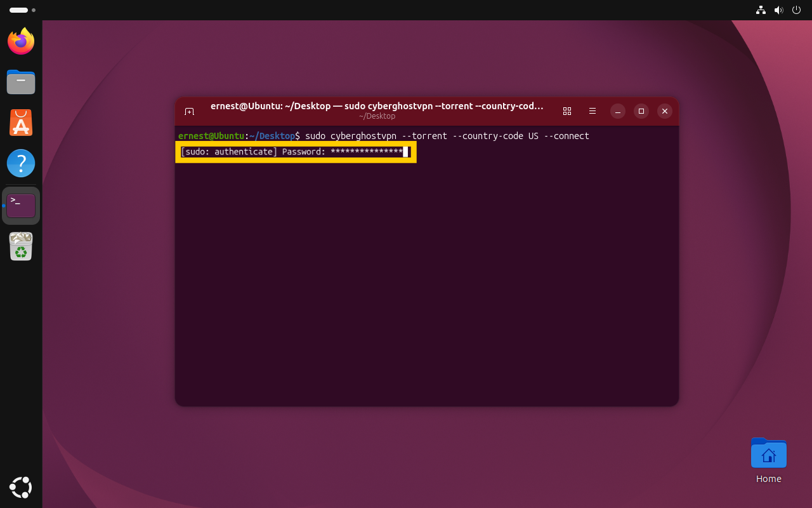Minimize the terminal window
Screen dimensions: 812x508
(618, 111)
